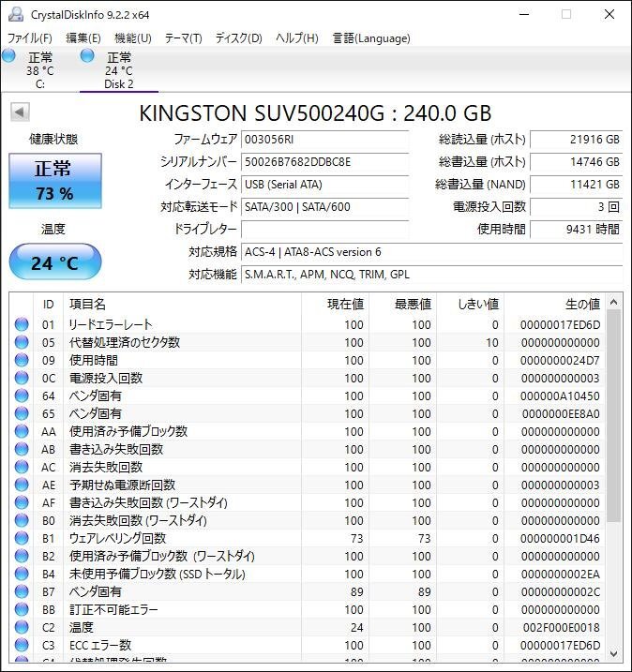Click status orb for attribute B7 ベンダ固有
The height and width of the screenshot is (672, 632).
22,591
